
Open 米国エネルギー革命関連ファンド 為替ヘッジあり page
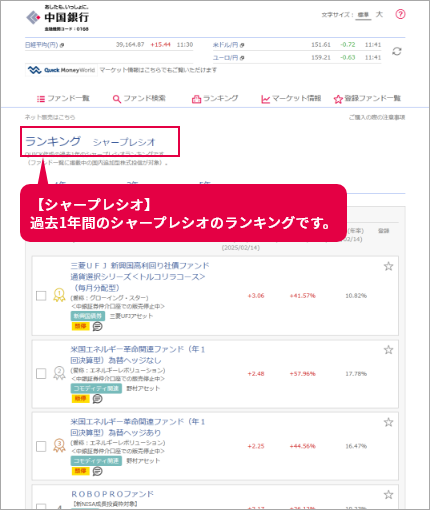(x=138, y=427)
